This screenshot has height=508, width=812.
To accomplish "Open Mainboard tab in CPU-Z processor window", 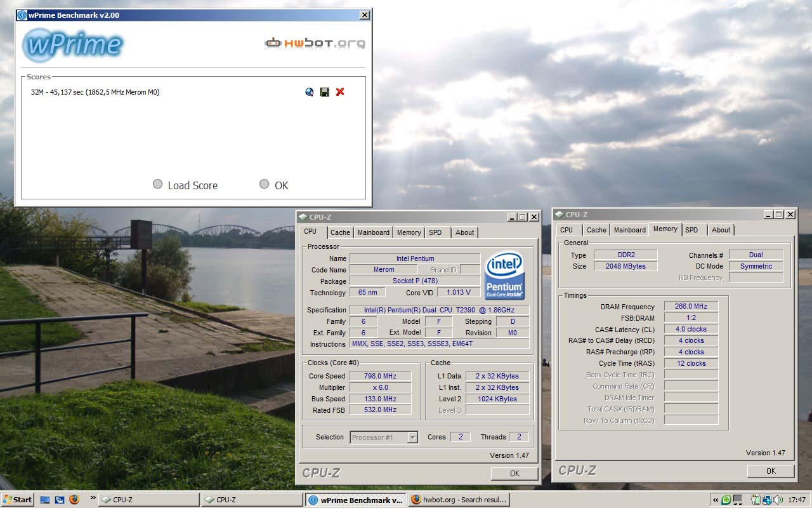I will click(x=374, y=232).
